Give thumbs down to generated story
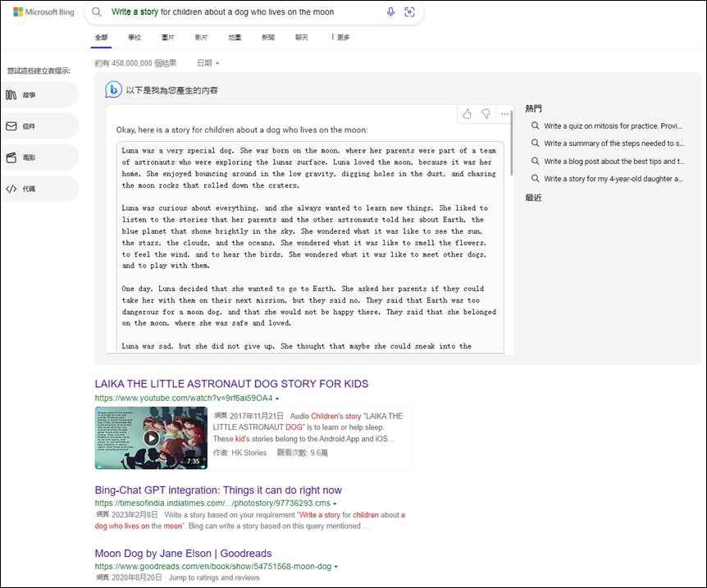This screenshot has width=707, height=588. pyautogui.click(x=486, y=114)
